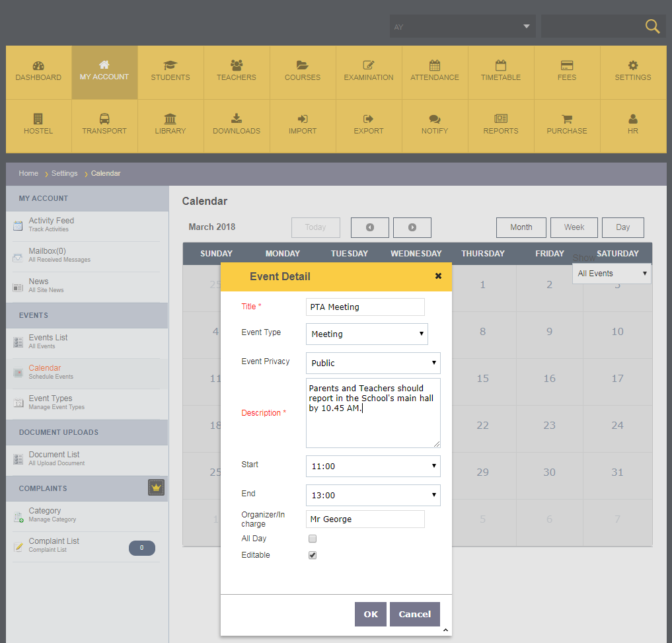Image resolution: width=672 pixels, height=643 pixels.
Task: Open the AY academic year dropdown
Action: click(x=462, y=26)
